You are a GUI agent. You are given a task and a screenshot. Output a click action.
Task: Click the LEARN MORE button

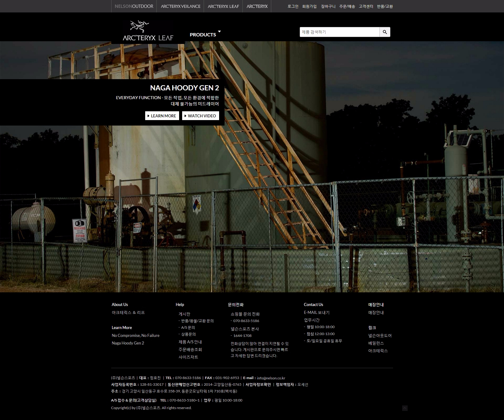162,116
